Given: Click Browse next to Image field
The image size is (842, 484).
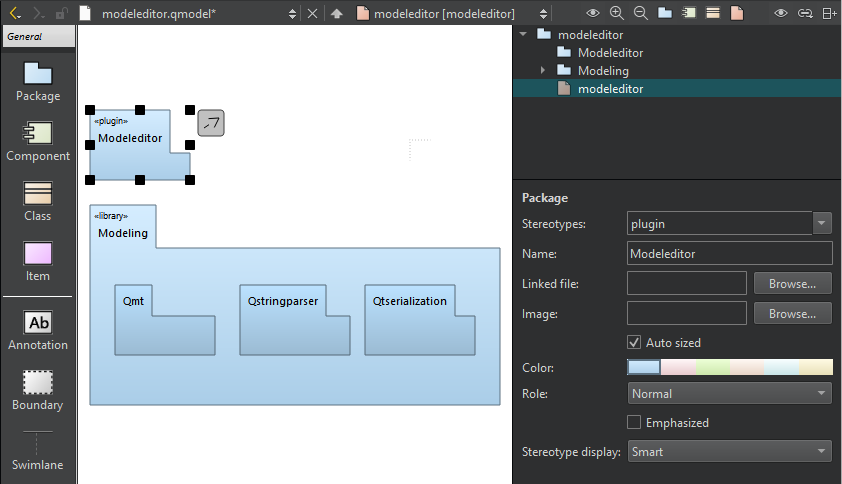Looking at the screenshot, I should pyautogui.click(x=792, y=313).
